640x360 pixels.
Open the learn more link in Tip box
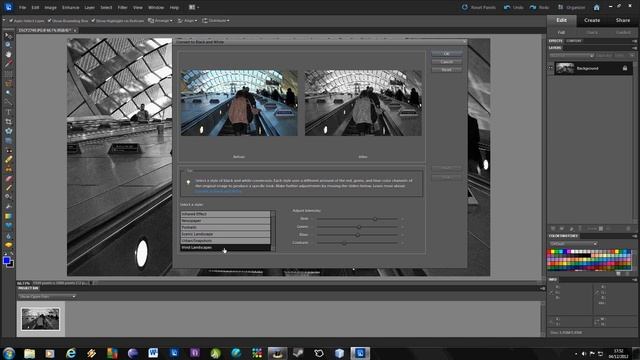coord(218,191)
